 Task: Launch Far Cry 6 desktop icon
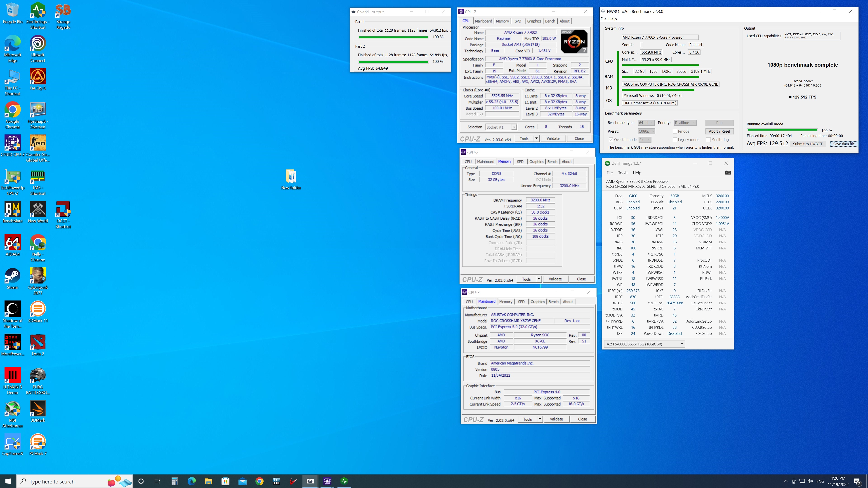[x=38, y=80]
